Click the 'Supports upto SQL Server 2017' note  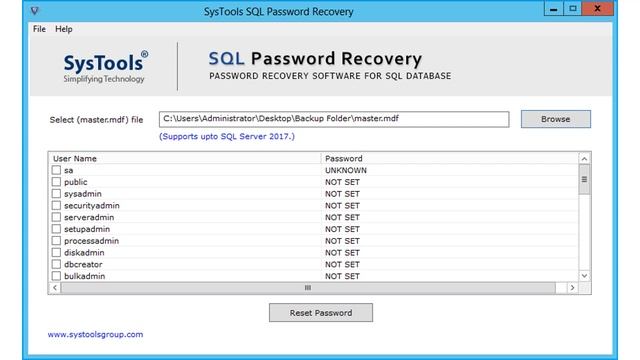point(227,136)
